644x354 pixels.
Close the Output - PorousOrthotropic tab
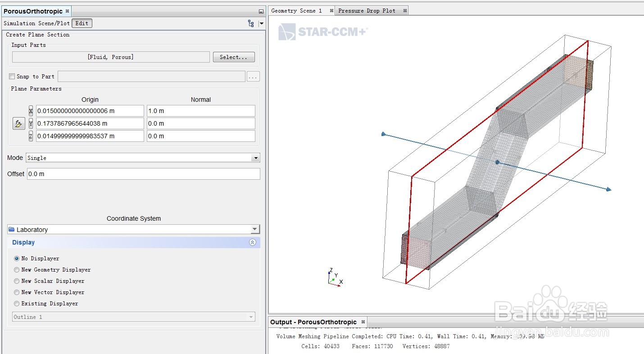pyautogui.click(x=363, y=322)
